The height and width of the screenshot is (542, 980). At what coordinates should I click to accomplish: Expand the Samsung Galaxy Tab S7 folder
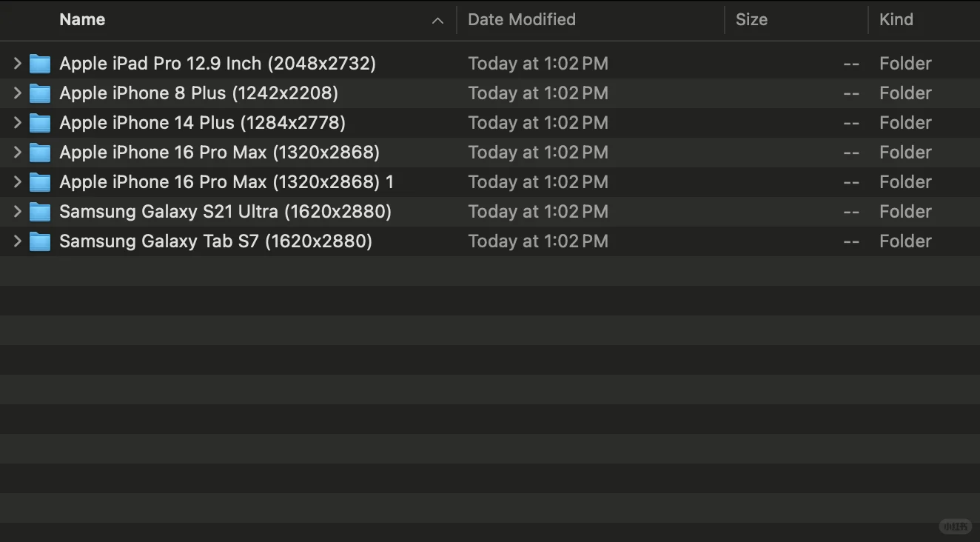click(17, 241)
